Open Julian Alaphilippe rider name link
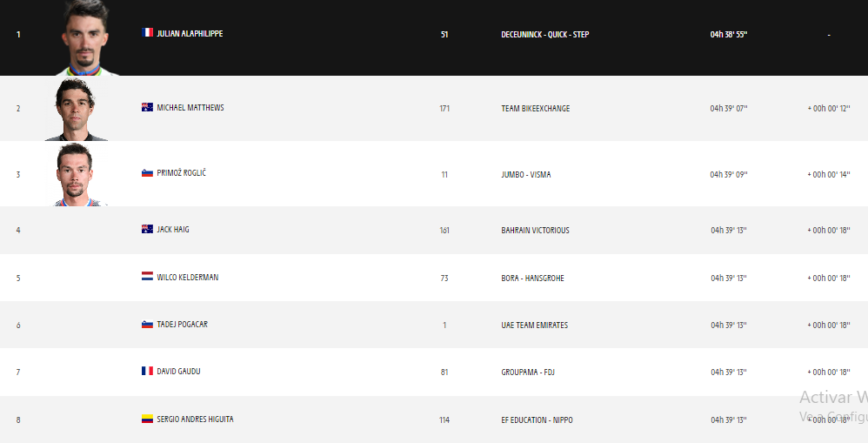This screenshot has height=443, width=868. click(x=190, y=33)
